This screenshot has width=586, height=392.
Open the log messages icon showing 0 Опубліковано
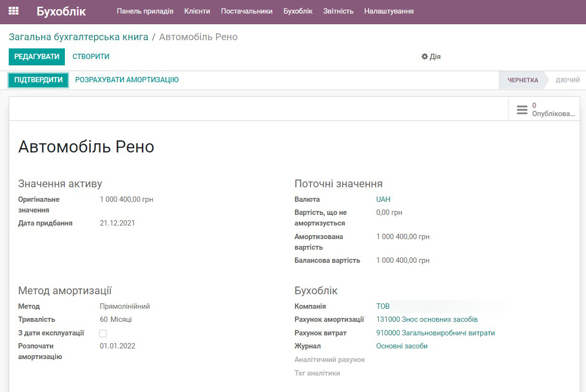(x=522, y=109)
